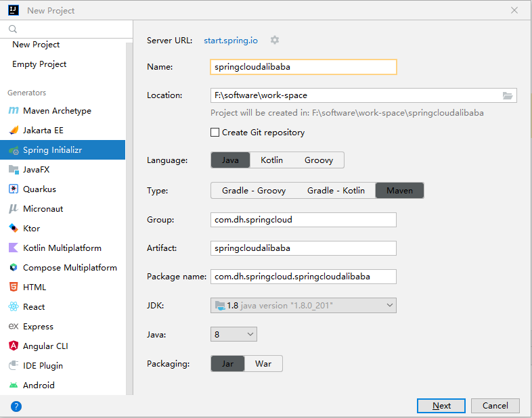Screen dimensions: 532x418
Task: Choose Gradle - Groovy build type
Action: [254, 191]
